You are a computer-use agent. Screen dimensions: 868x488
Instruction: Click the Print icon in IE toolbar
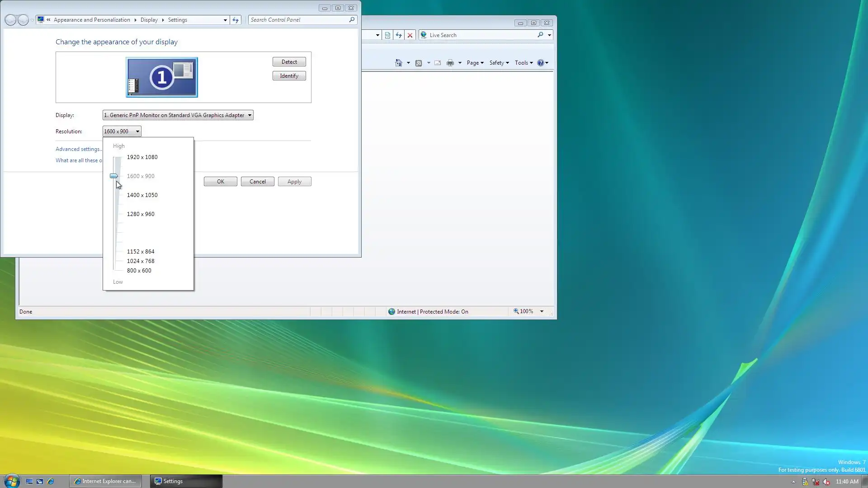tap(450, 63)
